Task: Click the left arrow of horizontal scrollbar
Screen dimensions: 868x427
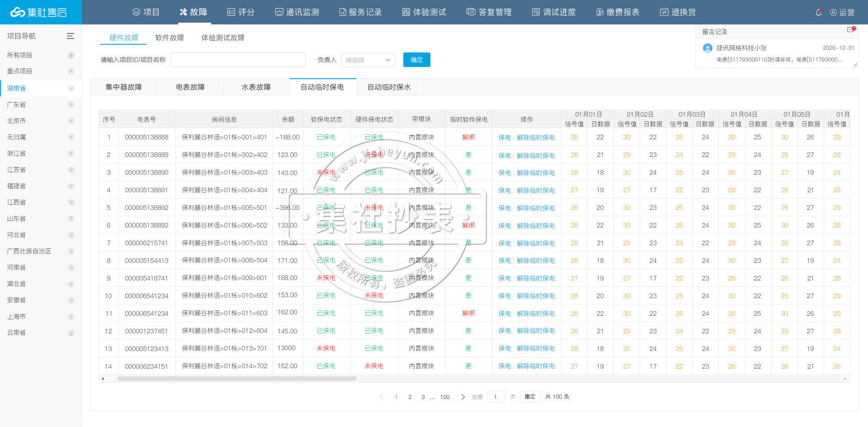Action: click(x=103, y=379)
